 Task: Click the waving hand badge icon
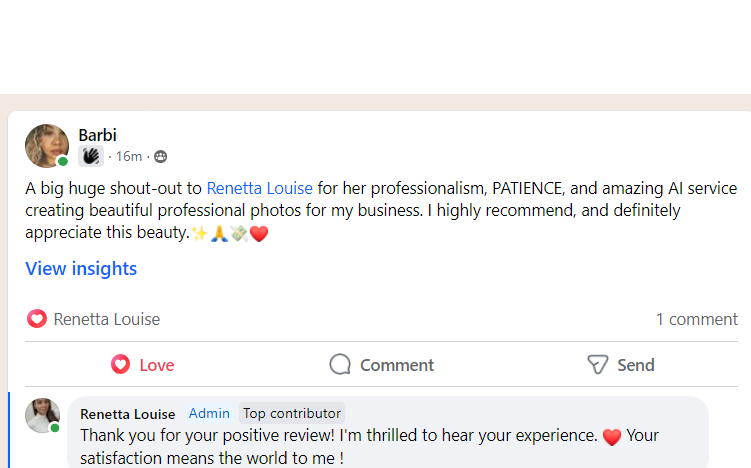pyautogui.click(x=91, y=156)
